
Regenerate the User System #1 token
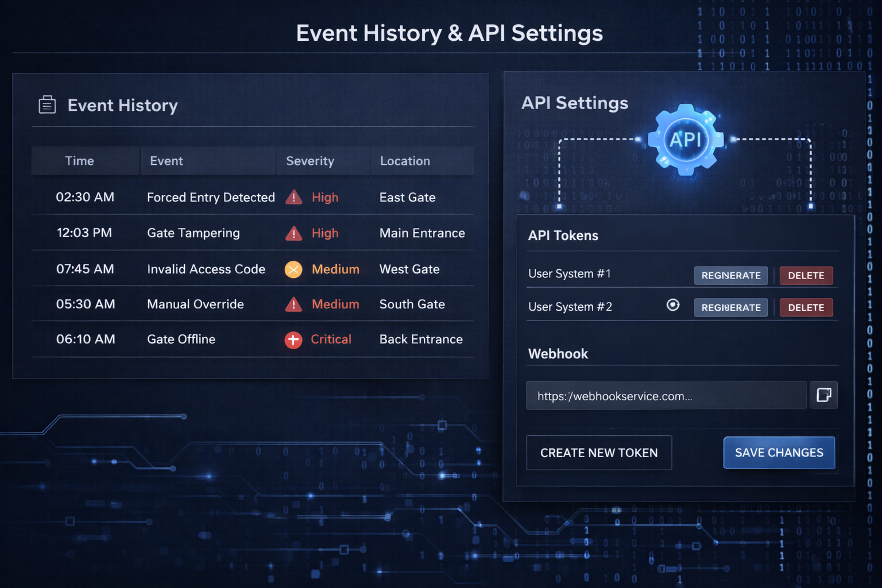[730, 275]
